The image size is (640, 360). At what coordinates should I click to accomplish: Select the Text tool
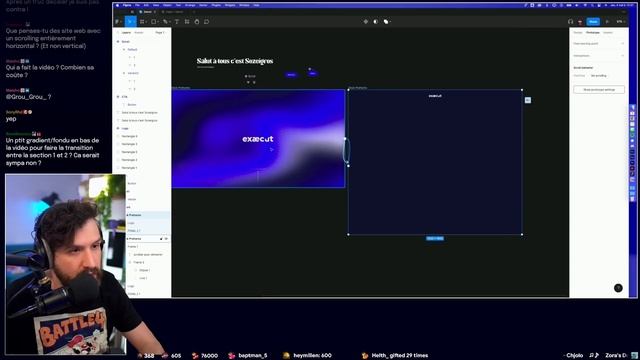click(x=177, y=22)
